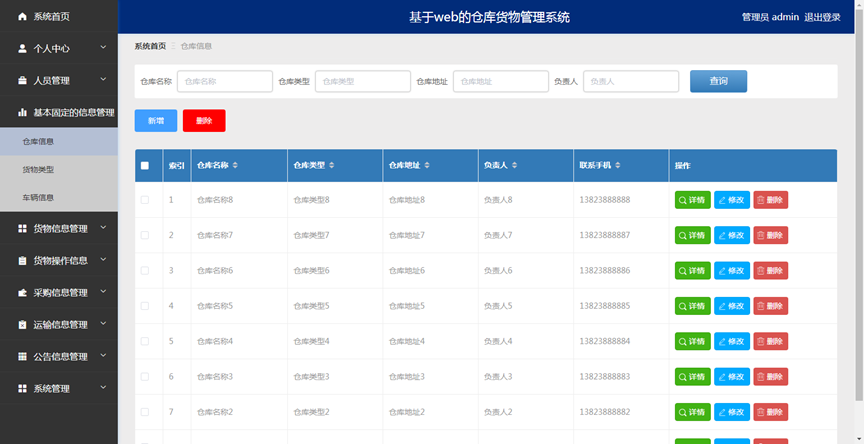Expand the 采购信息管理 chevron

coord(103,292)
